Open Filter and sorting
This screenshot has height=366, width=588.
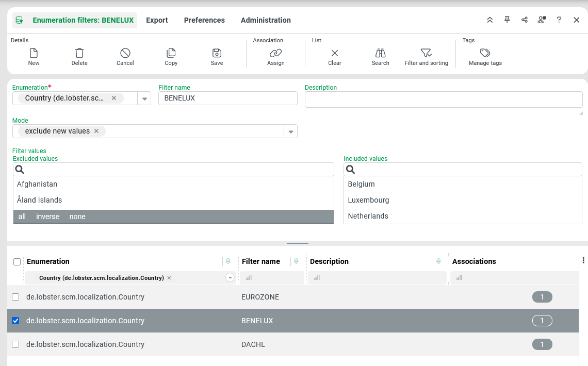426,53
